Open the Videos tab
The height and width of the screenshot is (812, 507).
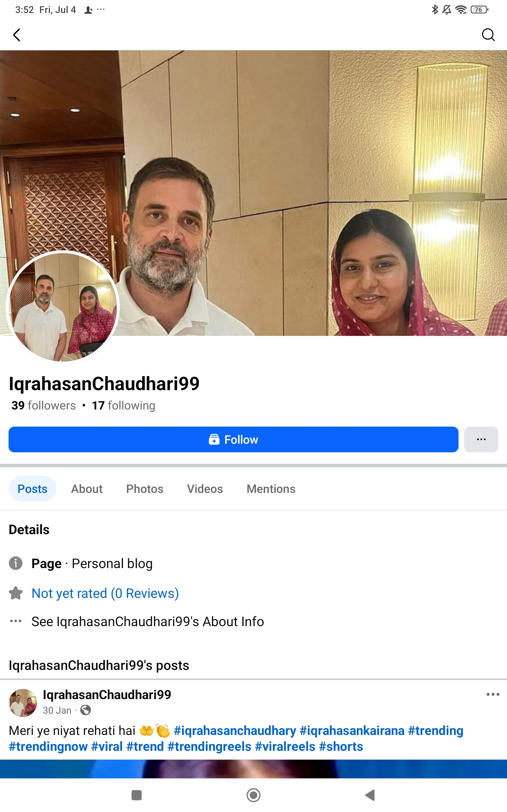205,488
